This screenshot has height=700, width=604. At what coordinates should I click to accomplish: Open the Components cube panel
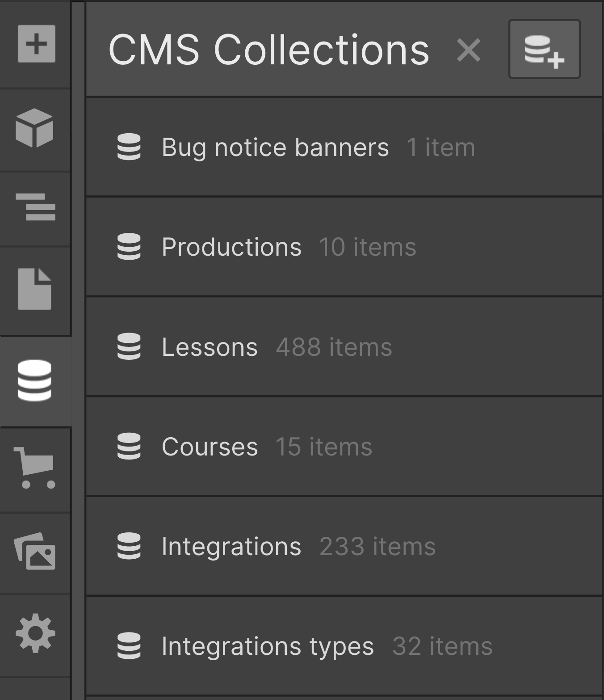click(34, 128)
